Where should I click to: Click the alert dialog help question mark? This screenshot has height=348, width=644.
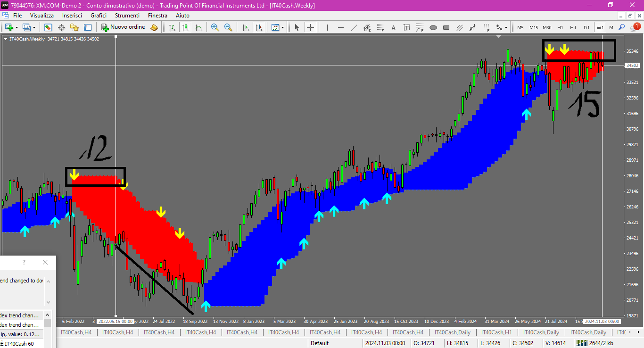pyautogui.click(x=24, y=262)
